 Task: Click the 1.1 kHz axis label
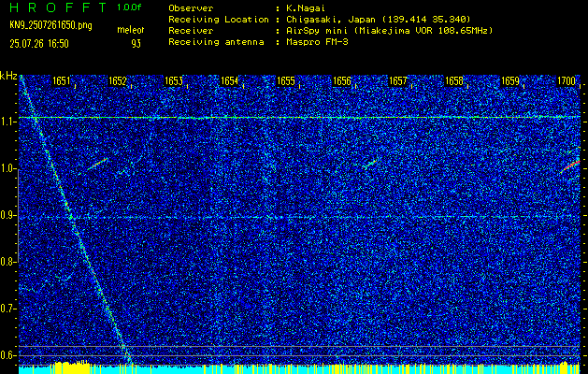7,122
